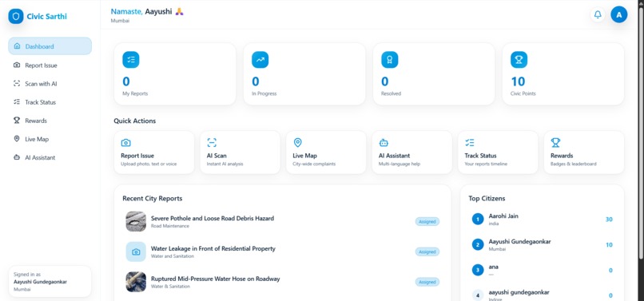The width and height of the screenshot is (644, 301).
Task: Open the Track Status quick action card
Action: pyautogui.click(x=498, y=152)
